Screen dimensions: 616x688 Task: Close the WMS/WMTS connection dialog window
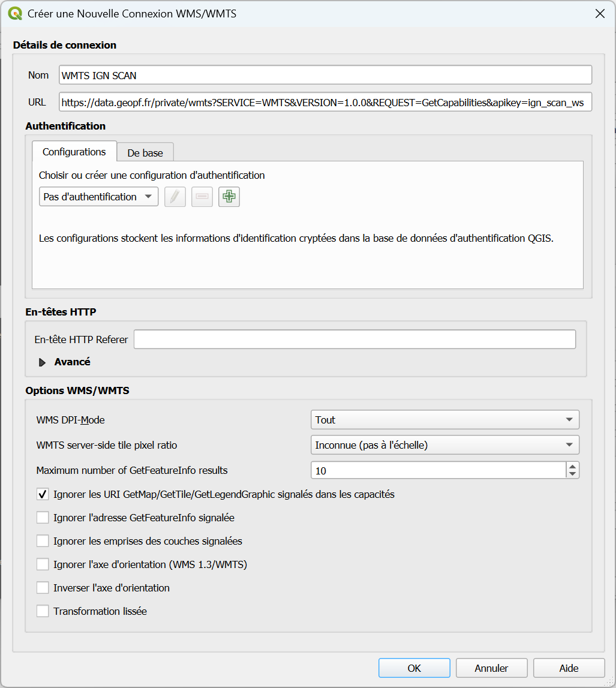pos(599,13)
